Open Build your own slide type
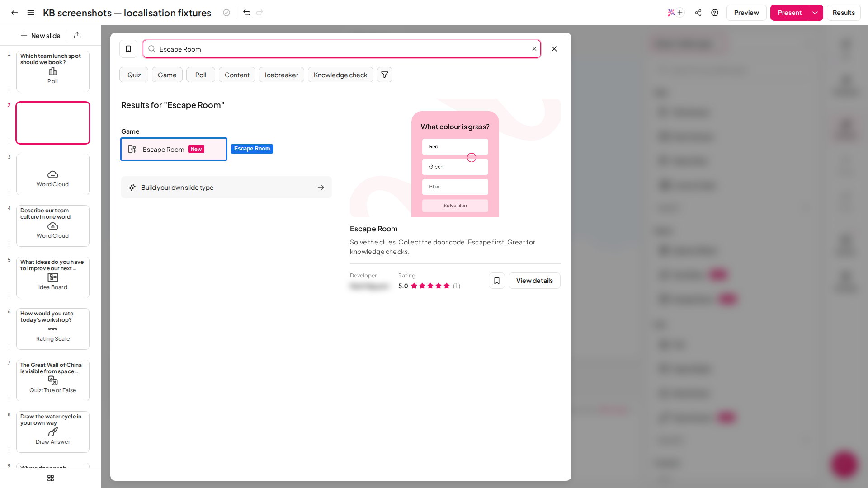Image resolution: width=868 pixels, height=488 pixels. pos(226,187)
